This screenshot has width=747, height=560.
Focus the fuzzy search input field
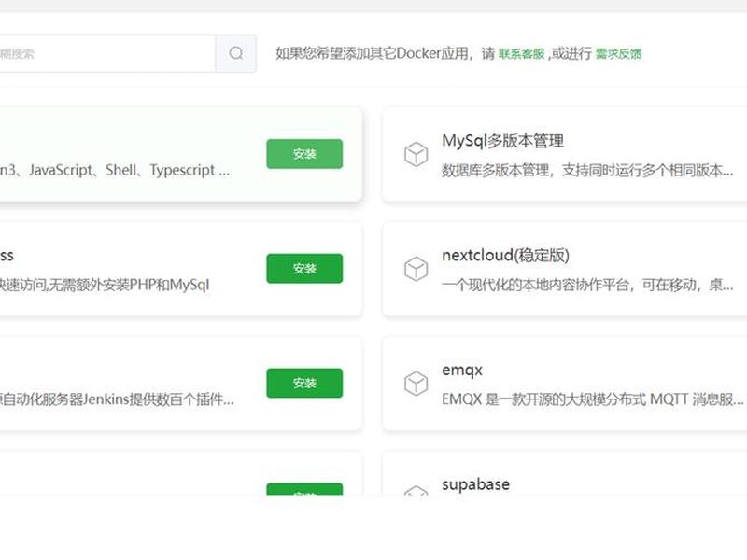pos(107,53)
